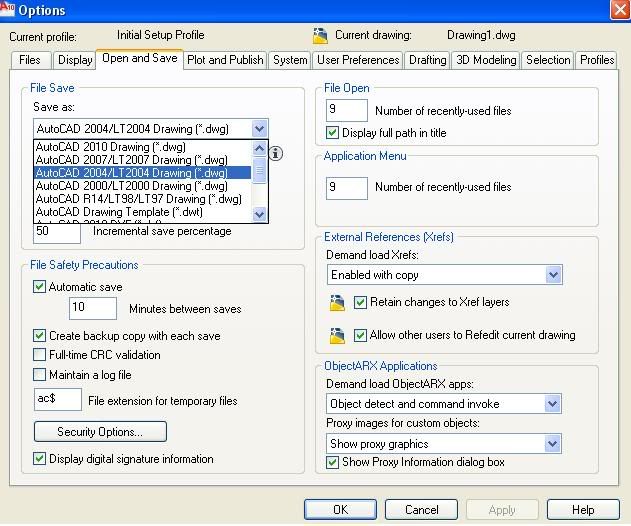
Task: Click the AutoCAD icon in the Options title bar
Action: pyautogui.click(x=7, y=8)
